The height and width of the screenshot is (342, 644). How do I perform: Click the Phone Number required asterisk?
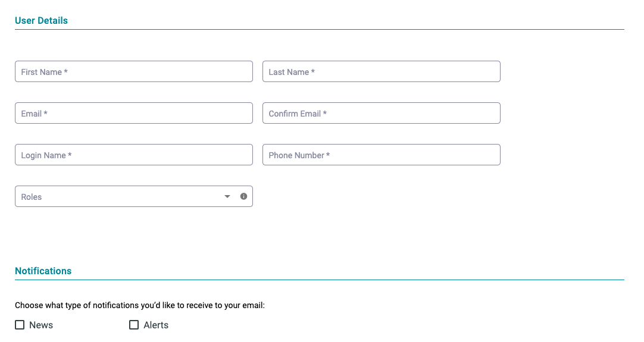[328, 155]
